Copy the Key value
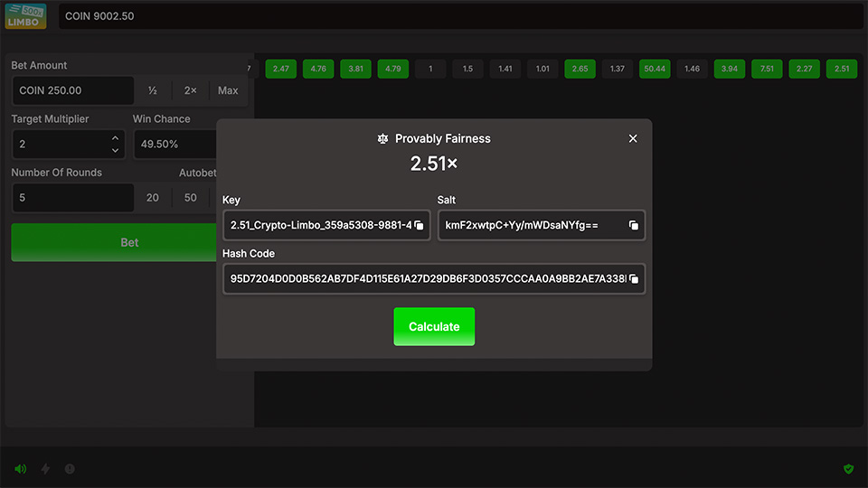The image size is (868, 488). click(419, 225)
